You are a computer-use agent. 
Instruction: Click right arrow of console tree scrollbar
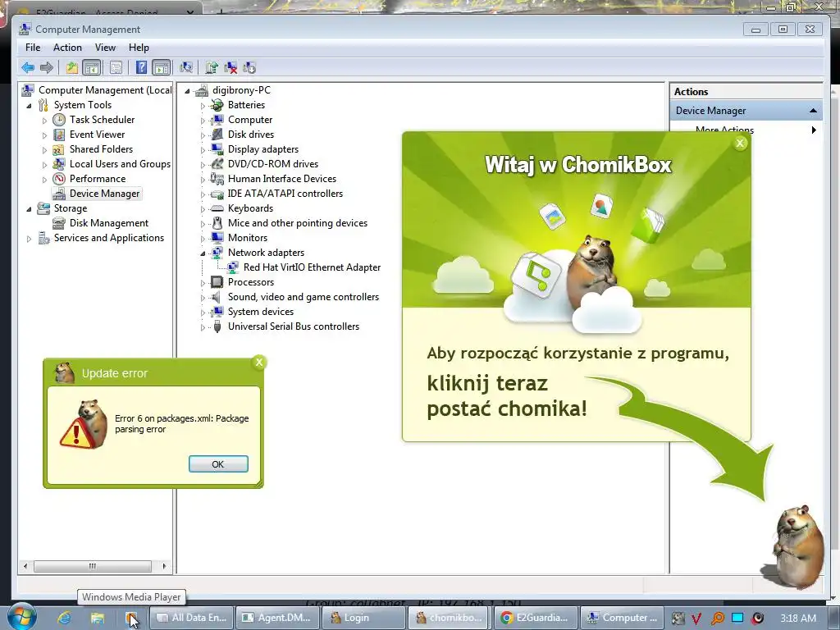(x=164, y=566)
